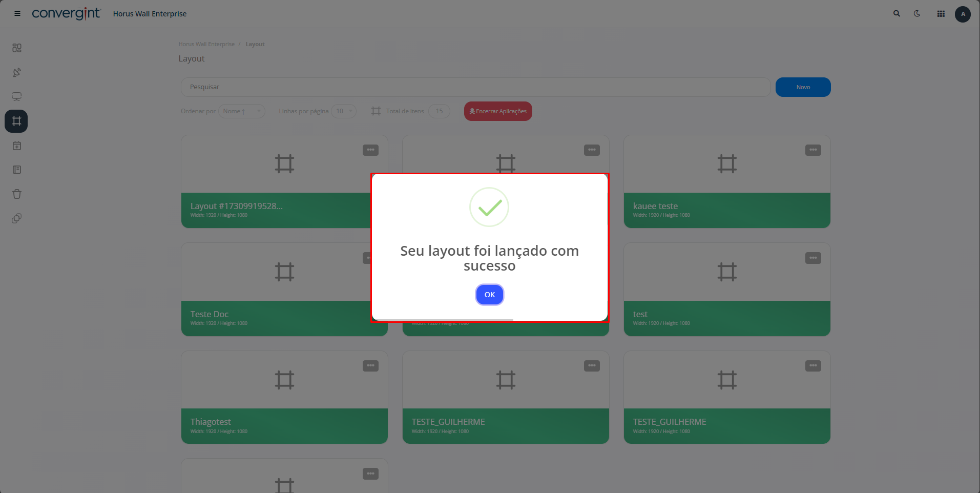
Task: Open the apps grid icon in the top bar
Action: [x=941, y=14]
